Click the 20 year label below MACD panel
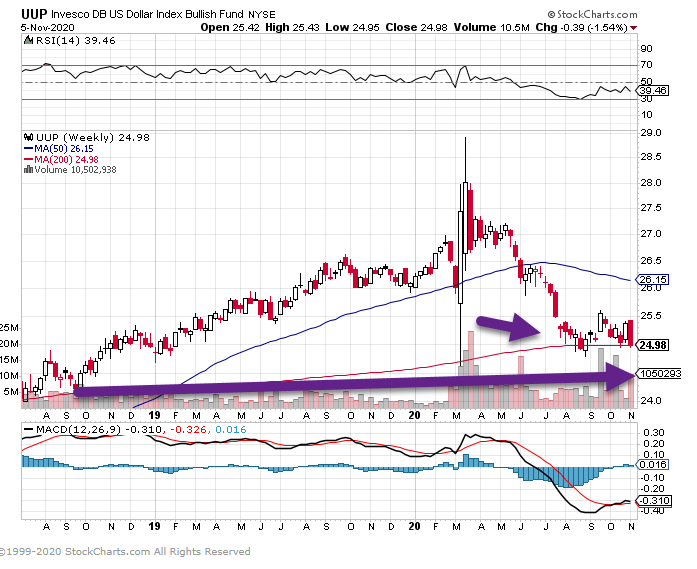The width and height of the screenshot is (697, 569). 414,526
